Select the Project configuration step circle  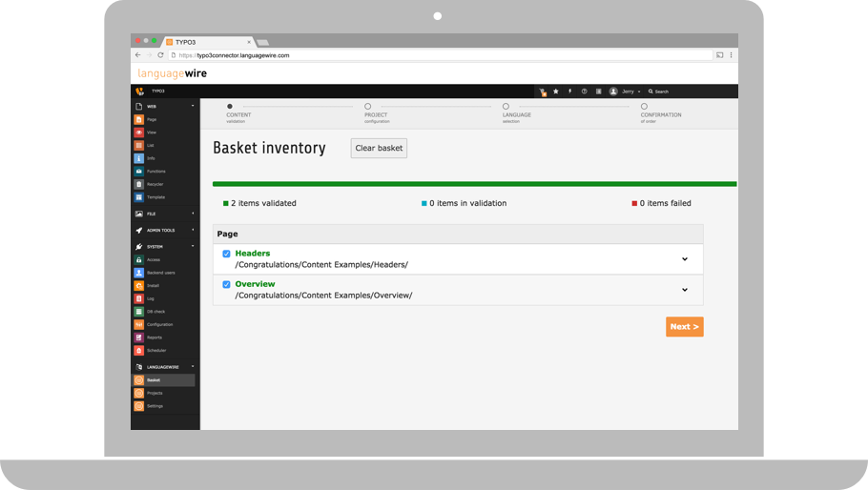click(x=368, y=107)
